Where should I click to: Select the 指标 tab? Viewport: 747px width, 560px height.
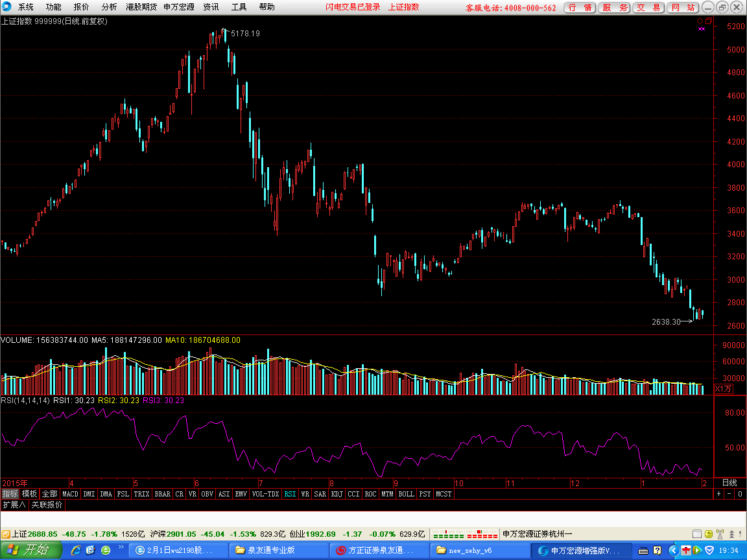click(x=10, y=494)
